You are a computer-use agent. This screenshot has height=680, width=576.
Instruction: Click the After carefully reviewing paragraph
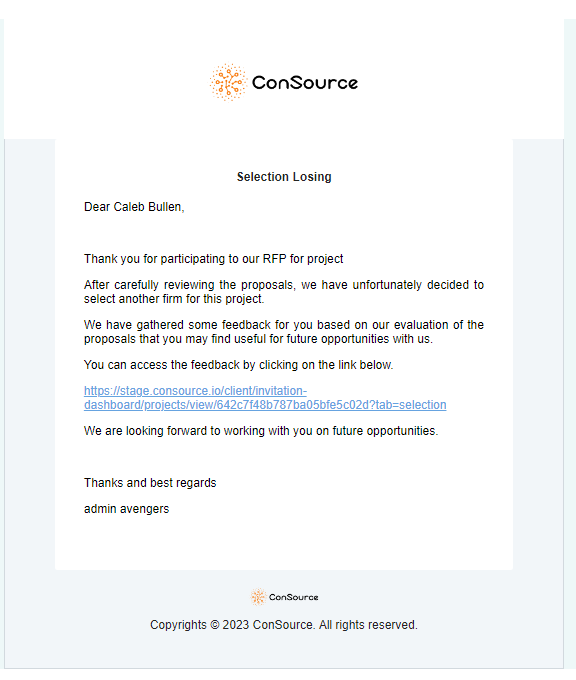pyautogui.click(x=284, y=292)
